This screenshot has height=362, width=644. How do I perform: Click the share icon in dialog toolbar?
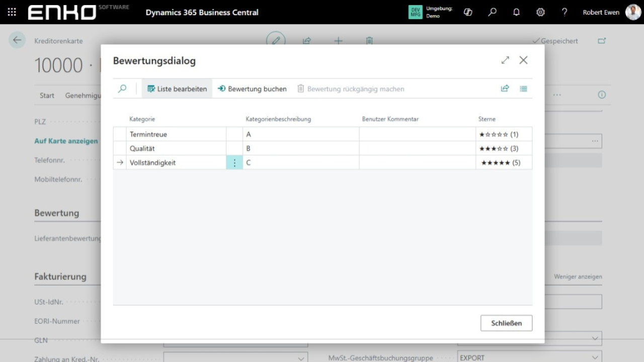(505, 88)
